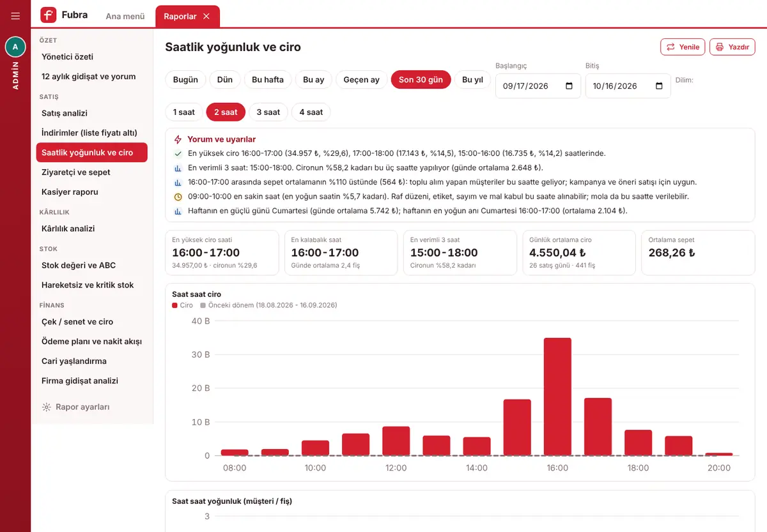The image size is (767, 532).
Task: Click the lightning icon beside Yorum ve uyarılar
Action: (178, 139)
